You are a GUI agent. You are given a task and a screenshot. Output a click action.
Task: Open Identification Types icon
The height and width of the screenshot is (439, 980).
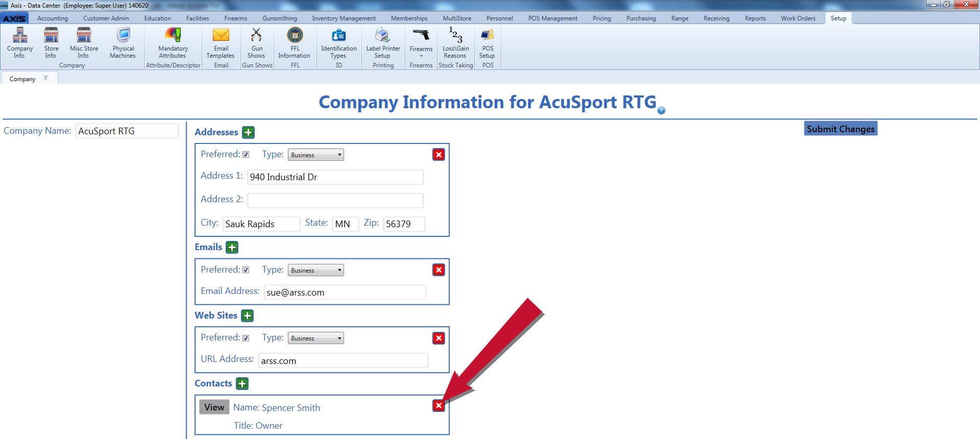coord(338,43)
